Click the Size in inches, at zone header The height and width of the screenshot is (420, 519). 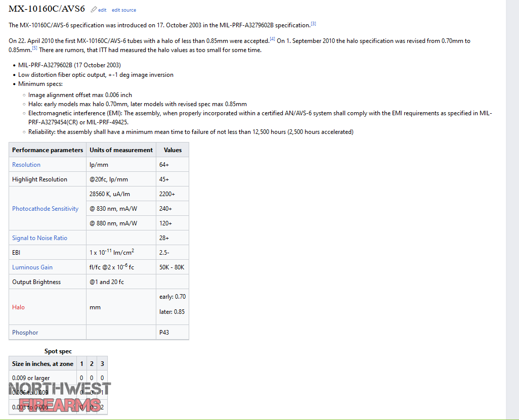(x=42, y=363)
